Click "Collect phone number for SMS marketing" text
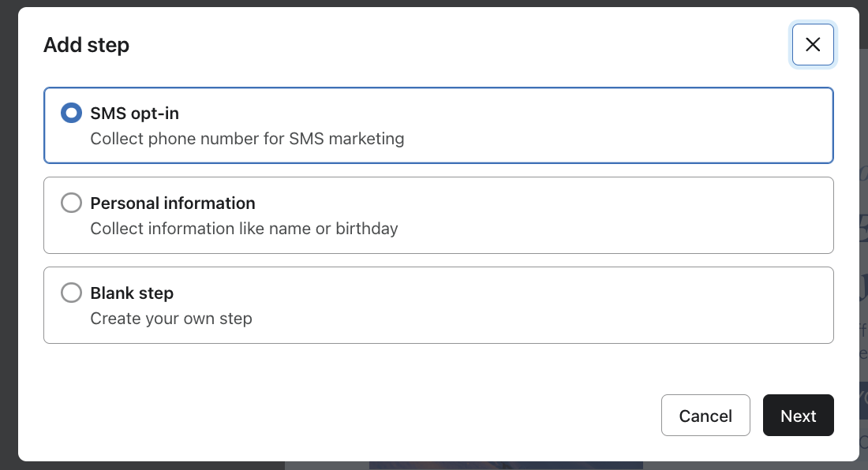The width and height of the screenshot is (868, 470). pos(247,140)
